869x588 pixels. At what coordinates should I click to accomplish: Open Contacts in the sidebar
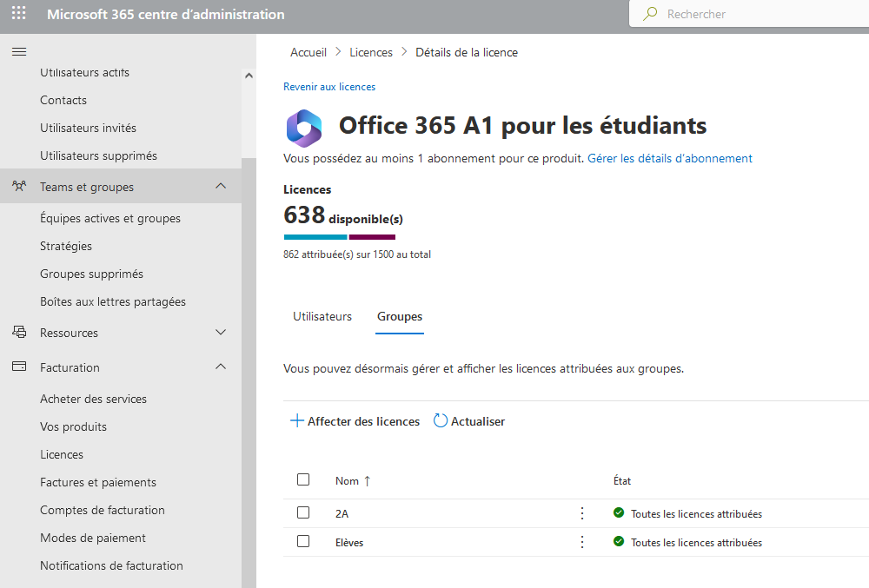(63, 100)
